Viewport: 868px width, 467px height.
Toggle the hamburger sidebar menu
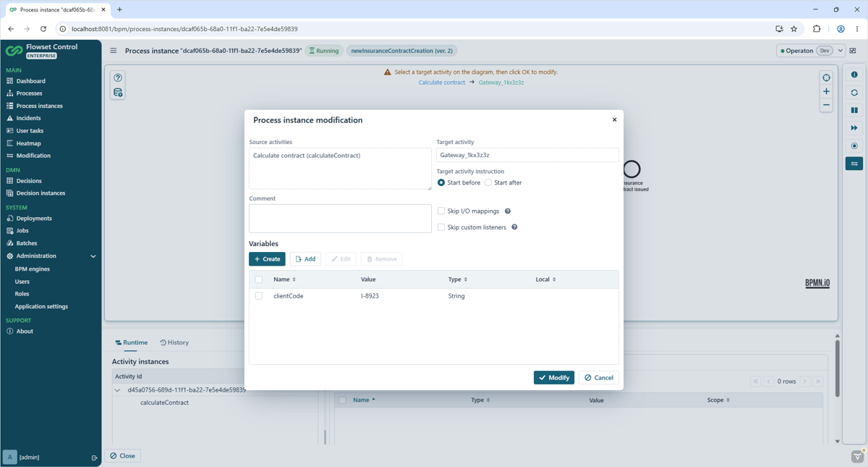(113, 51)
